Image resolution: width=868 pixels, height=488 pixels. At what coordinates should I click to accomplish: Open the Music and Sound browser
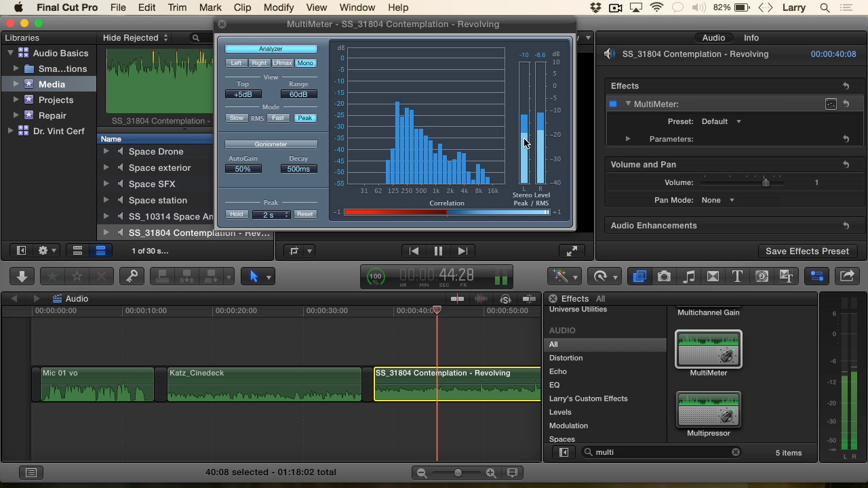(688, 277)
